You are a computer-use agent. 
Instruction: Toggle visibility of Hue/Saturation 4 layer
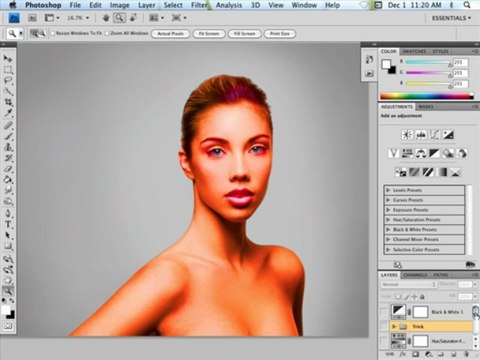tap(384, 341)
